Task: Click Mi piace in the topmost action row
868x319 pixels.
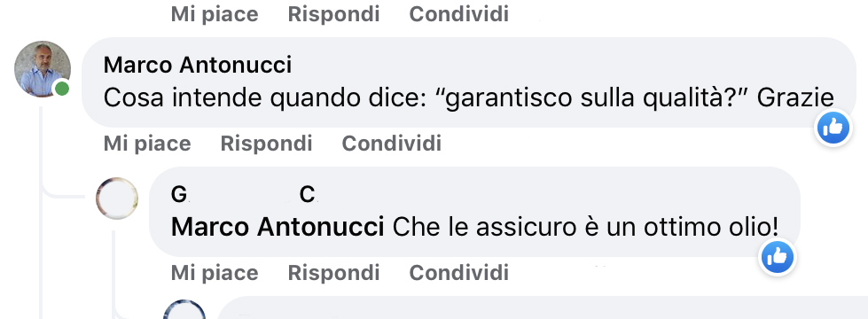Action: (x=215, y=14)
